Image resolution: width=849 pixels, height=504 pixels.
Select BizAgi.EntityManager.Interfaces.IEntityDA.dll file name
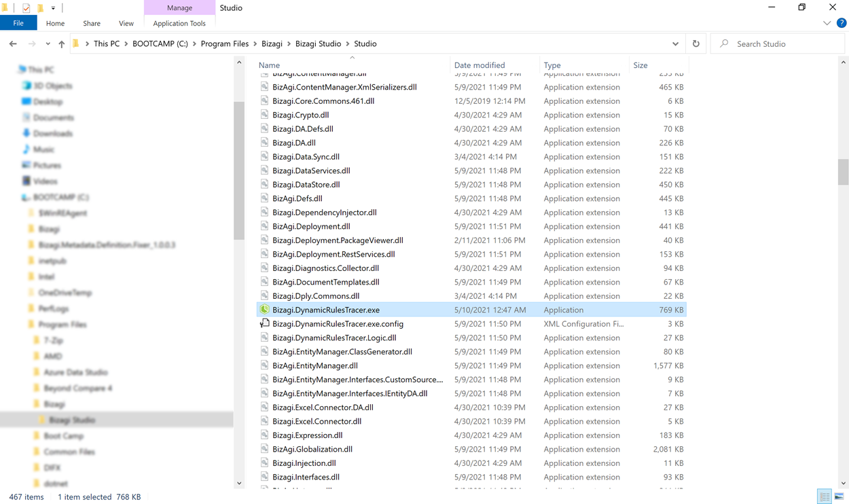pyautogui.click(x=350, y=393)
